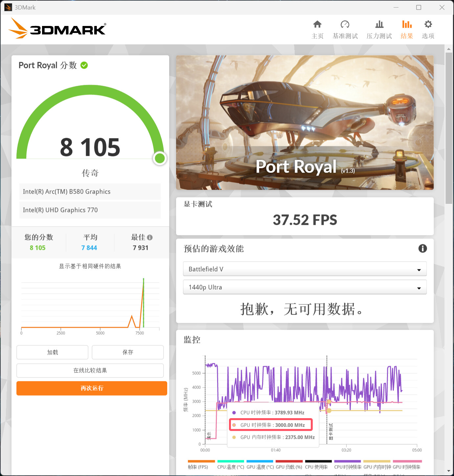Click the Port Royal preview image
This screenshot has width=454, height=476.
point(305,122)
